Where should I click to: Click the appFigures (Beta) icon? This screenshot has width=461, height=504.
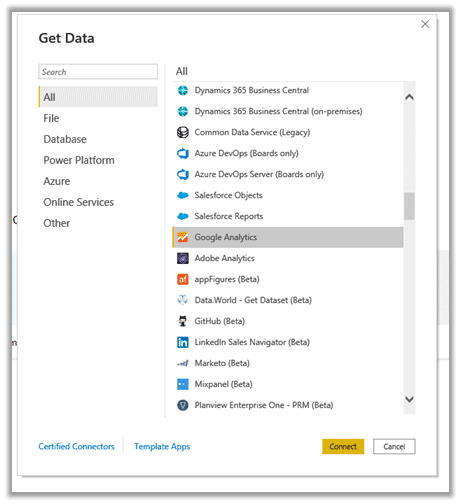coord(183,279)
